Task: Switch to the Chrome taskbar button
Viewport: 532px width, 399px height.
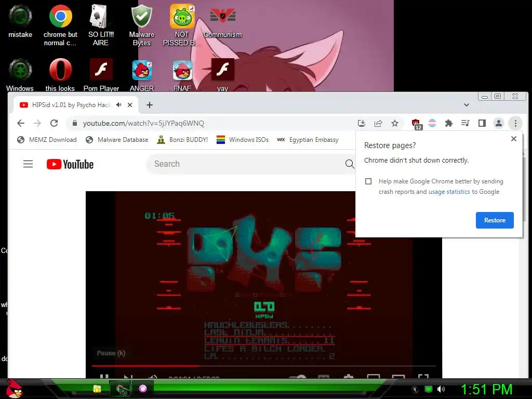Action: coord(120,389)
